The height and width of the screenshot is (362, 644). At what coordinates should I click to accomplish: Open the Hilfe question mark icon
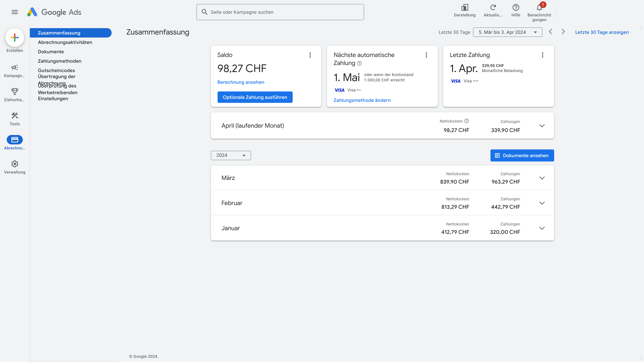pos(516,7)
